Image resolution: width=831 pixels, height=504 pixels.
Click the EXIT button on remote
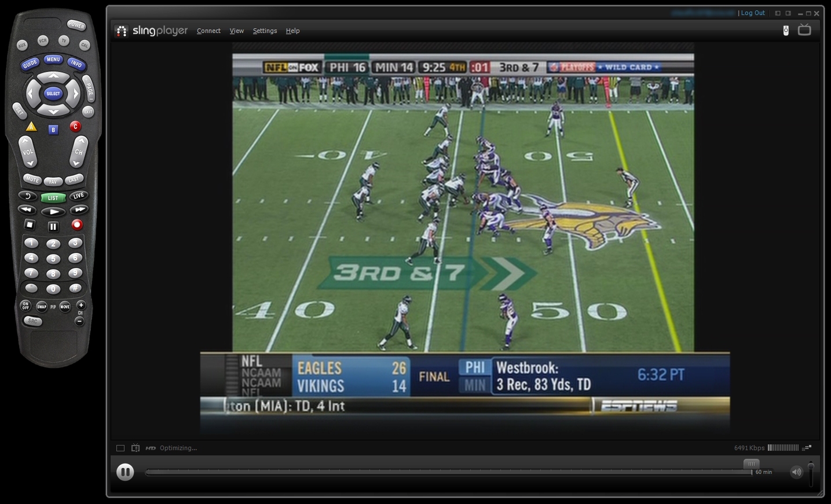tap(88, 111)
